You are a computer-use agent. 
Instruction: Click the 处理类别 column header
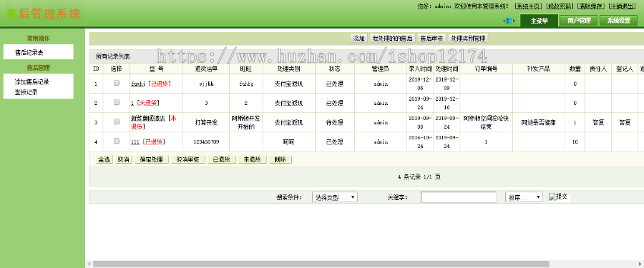(x=289, y=69)
